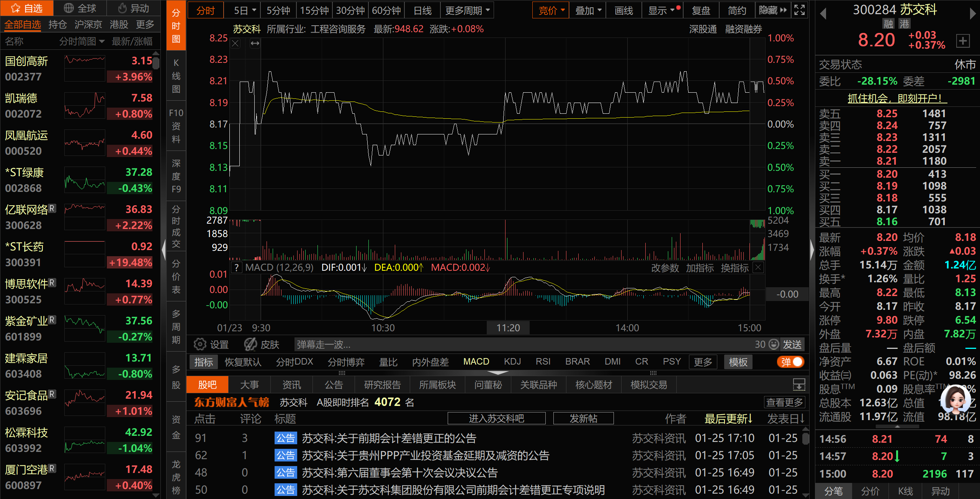
Task: Click the watchlist vertical scrollbar thumb
Action: (x=155, y=62)
